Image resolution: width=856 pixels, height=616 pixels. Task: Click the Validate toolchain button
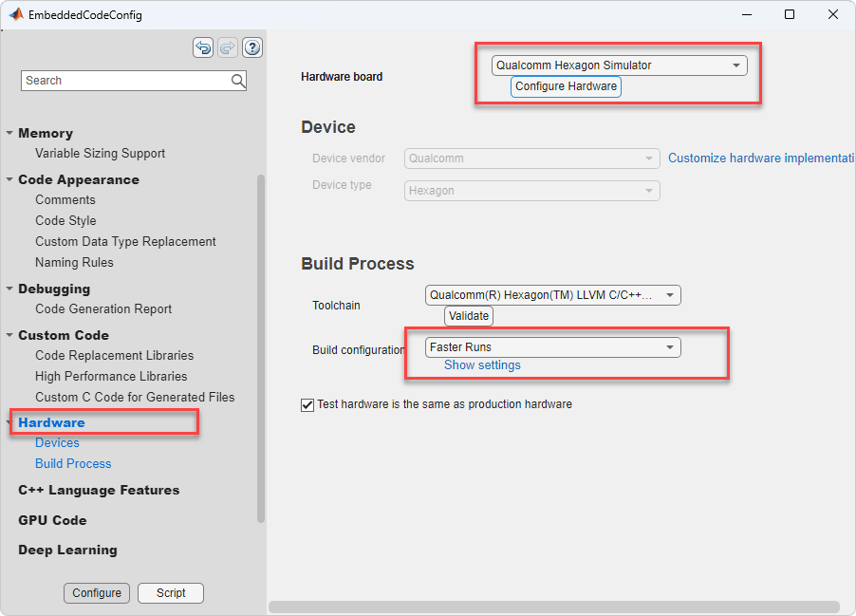point(469,316)
